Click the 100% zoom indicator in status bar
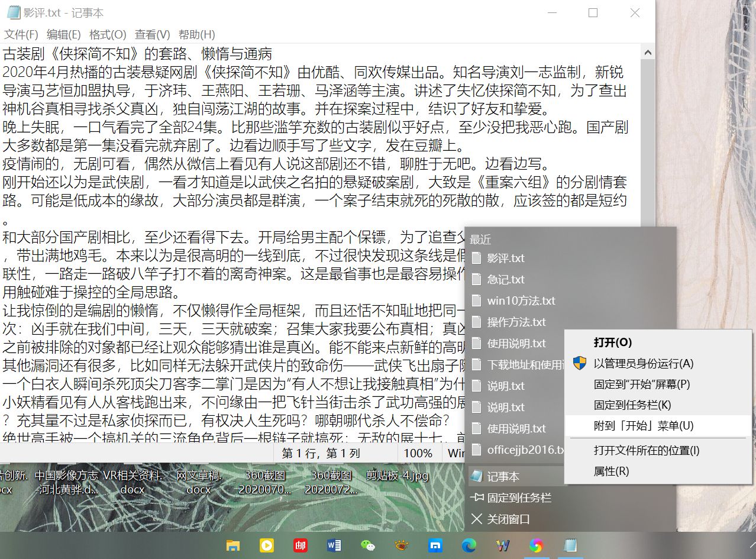Screen dimensions: 756x559 point(419,453)
